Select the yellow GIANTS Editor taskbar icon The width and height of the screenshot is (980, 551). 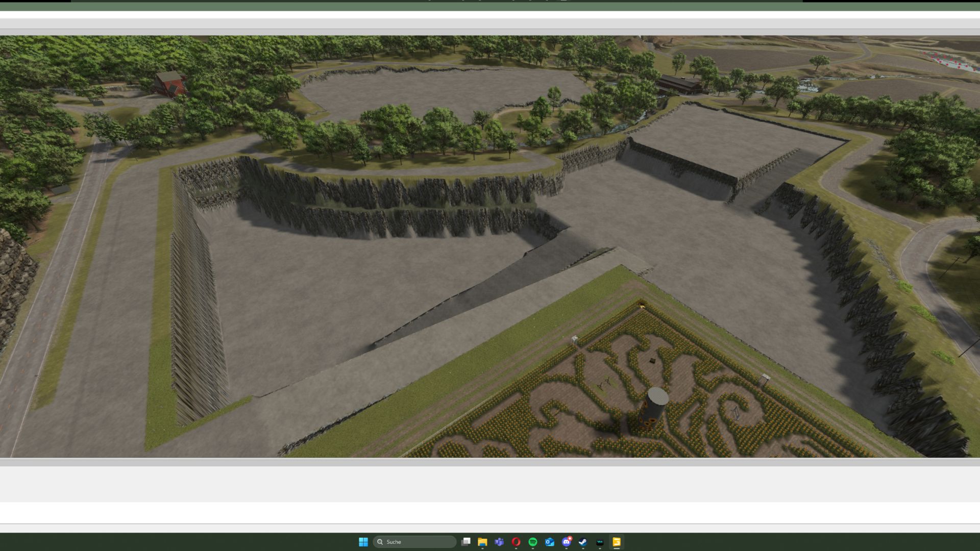[x=617, y=542]
